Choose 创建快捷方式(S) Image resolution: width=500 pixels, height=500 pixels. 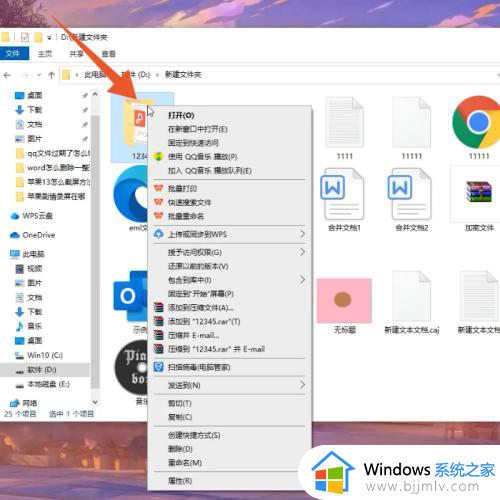229,435
